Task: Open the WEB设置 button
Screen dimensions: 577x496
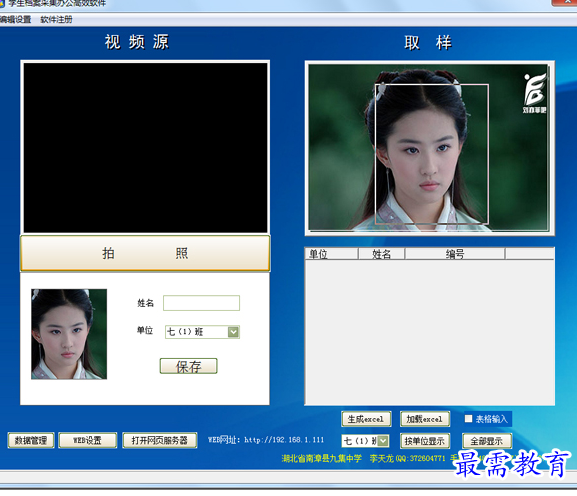Action: point(88,440)
